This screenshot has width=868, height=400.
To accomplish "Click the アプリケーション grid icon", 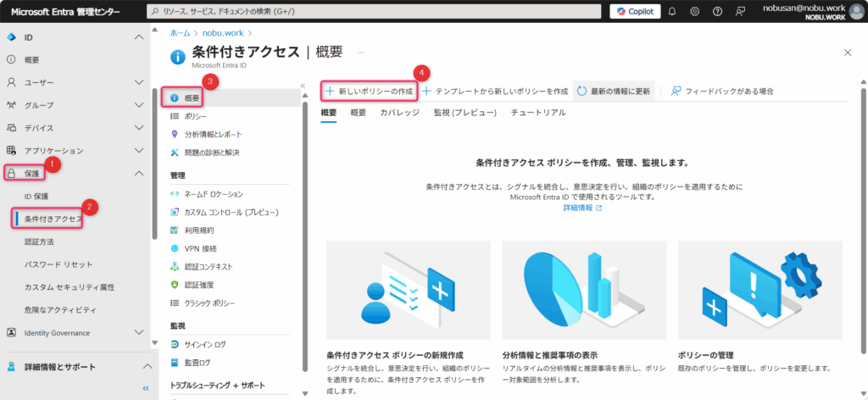I will pyautogui.click(x=10, y=151).
